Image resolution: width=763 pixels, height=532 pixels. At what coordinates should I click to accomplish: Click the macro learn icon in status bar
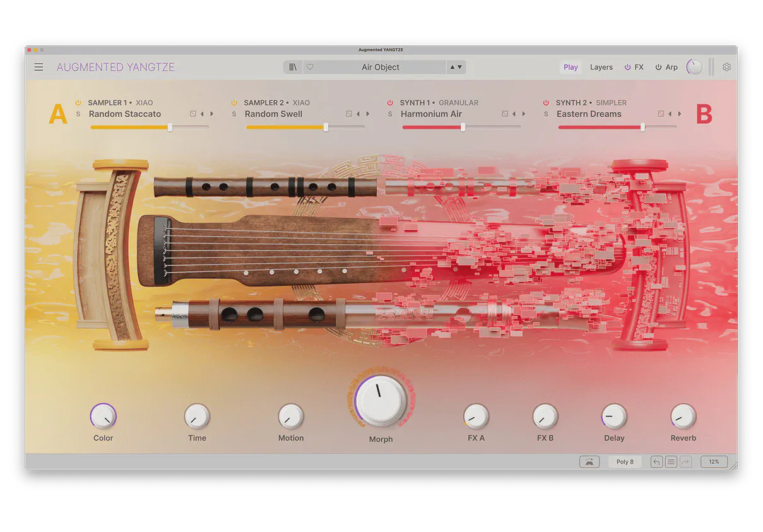point(589,462)
